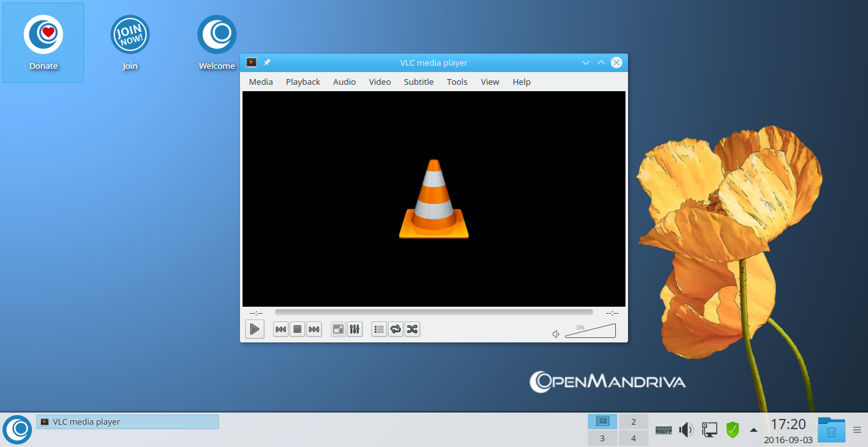Image resolution: width=868 pixels, height=447 pixels.
Task: Open the panel settings hamburger icon
Action: [857, 430]
